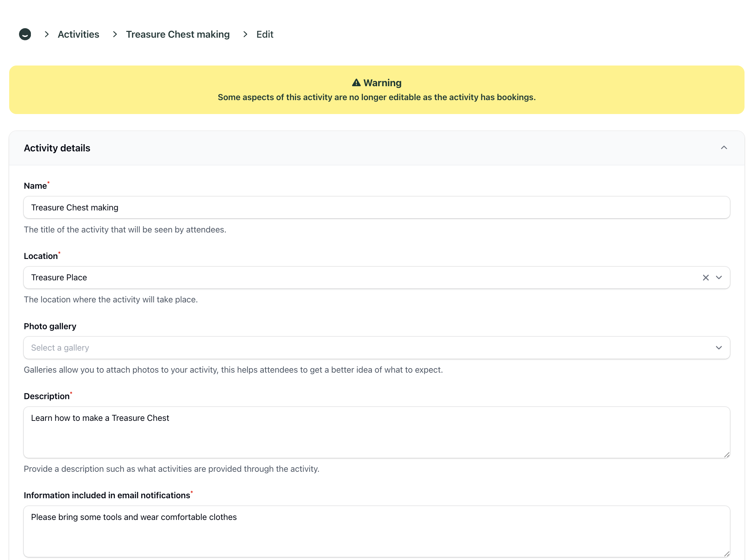Click the Location field label

[41, 256]
